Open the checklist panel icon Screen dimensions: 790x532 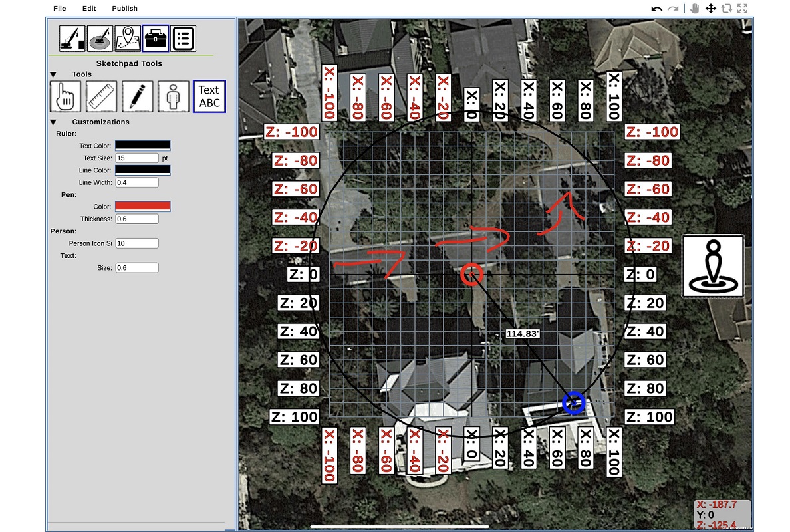coord(184,39)
